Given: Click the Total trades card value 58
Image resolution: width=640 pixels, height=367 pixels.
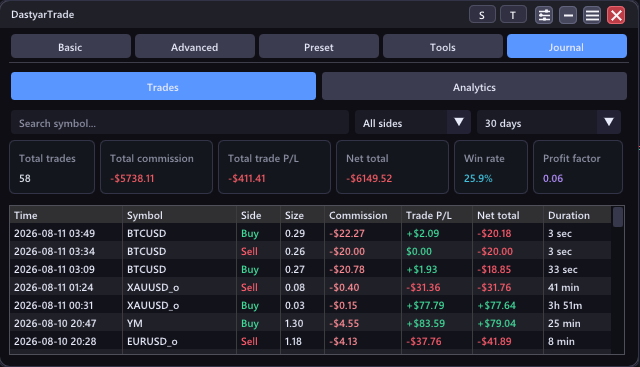Looking at the screenshot, I should pos(25,178).
